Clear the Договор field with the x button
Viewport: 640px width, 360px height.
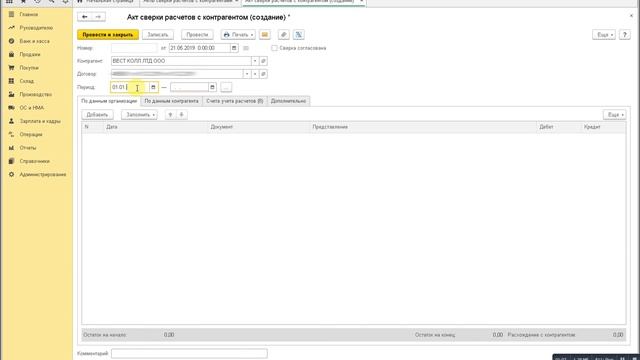click(255, 74)
